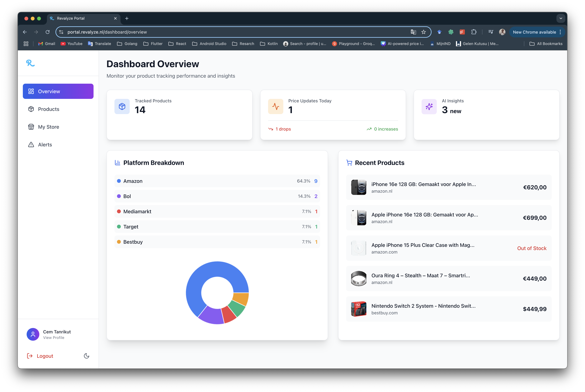585x392 pixels.
Task: Expand the React bookmarks folder
Action: (177, 44)
